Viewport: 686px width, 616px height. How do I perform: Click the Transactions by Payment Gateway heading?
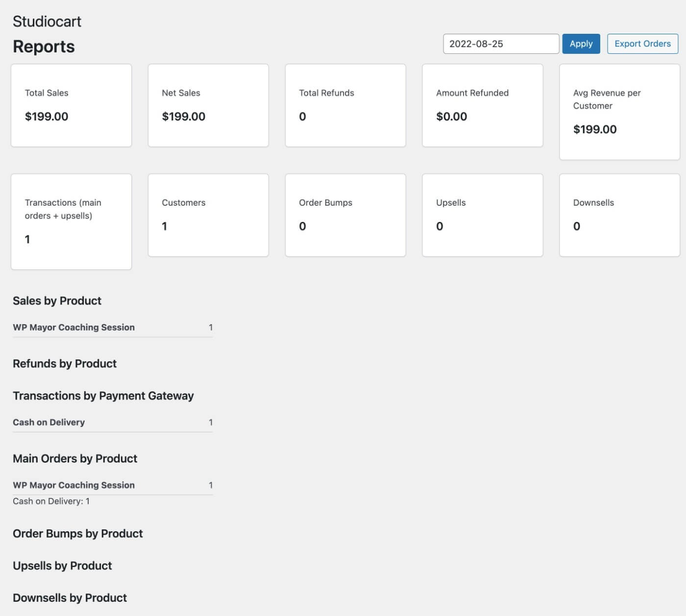103,396
